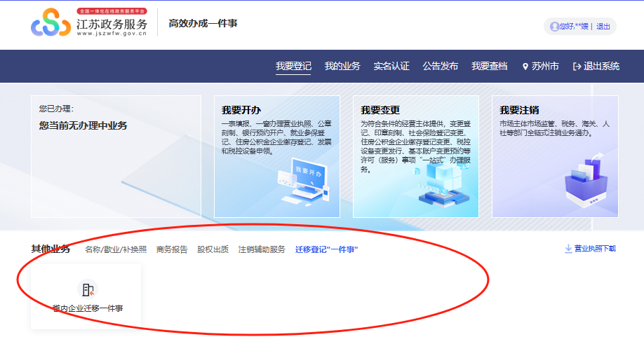Click the user avatar icon beside 您好

(555, 27)
